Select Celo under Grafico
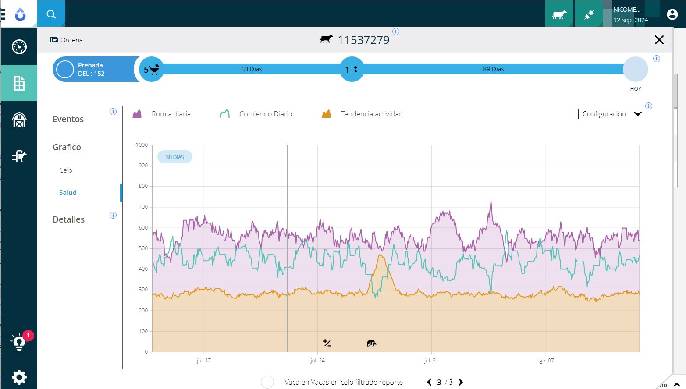The height and width of the screenshot is (389, 686). 65,170
